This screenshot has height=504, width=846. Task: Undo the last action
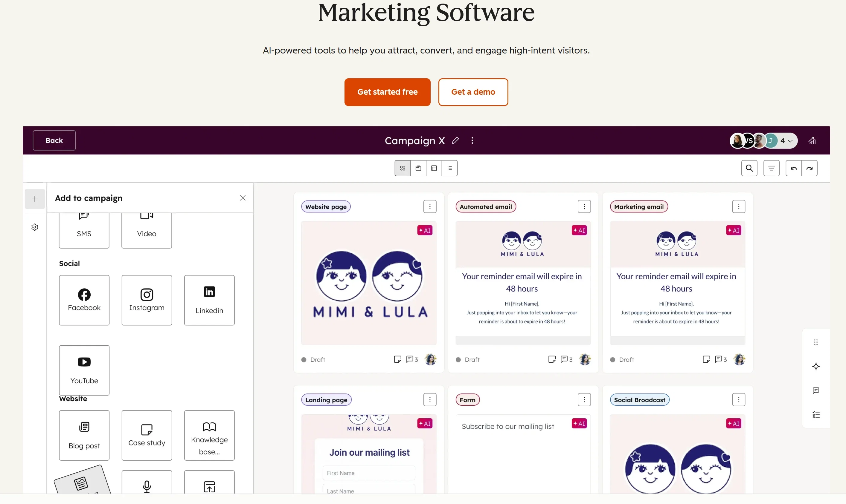point(794,168)
